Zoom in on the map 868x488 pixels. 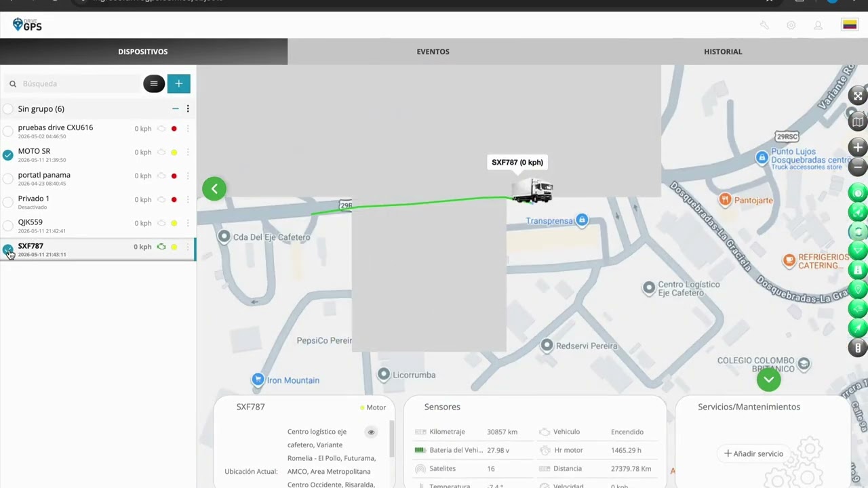click(x=858, y=147)
